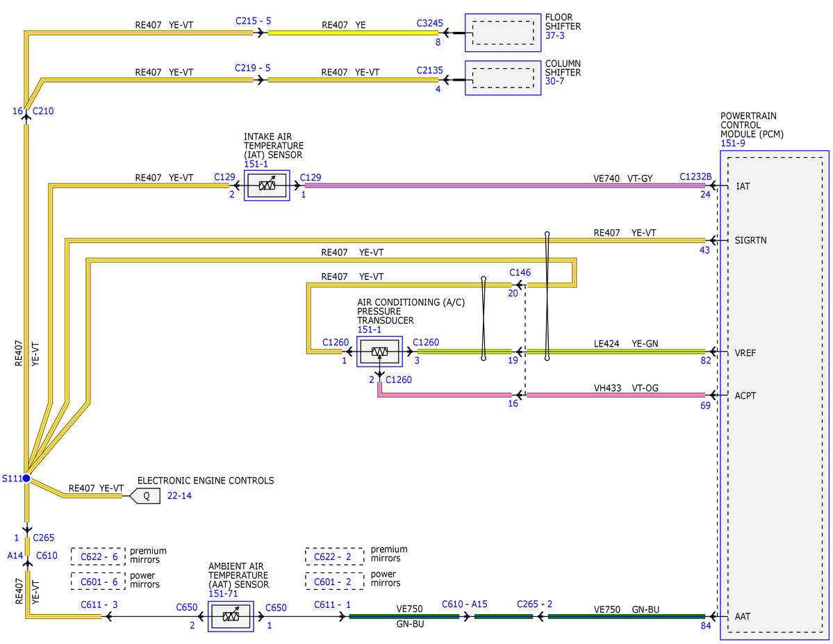This screenshot has width=833, height=644.
Task: Open the 151-71 AAT sensor page link
Action: pos(223,593)
